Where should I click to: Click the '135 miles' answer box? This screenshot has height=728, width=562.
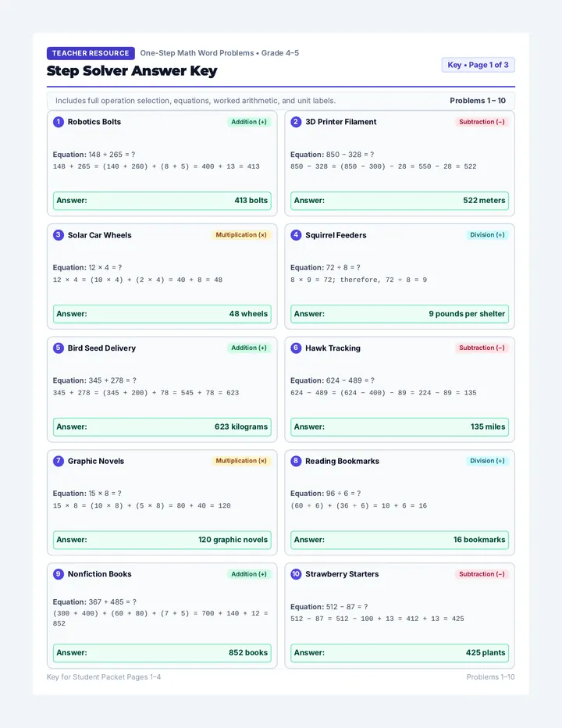(x=400, y=426)
